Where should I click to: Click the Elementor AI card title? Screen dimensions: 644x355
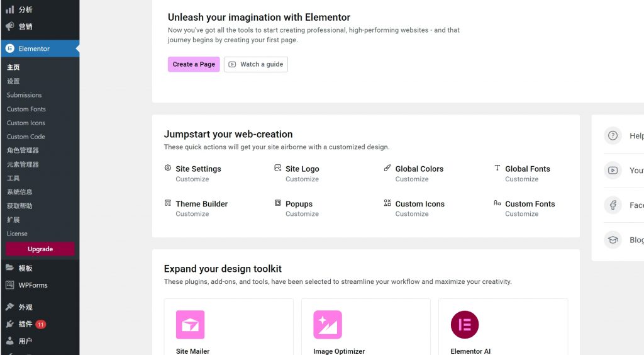pyautogui.click(x=470, y=351)
